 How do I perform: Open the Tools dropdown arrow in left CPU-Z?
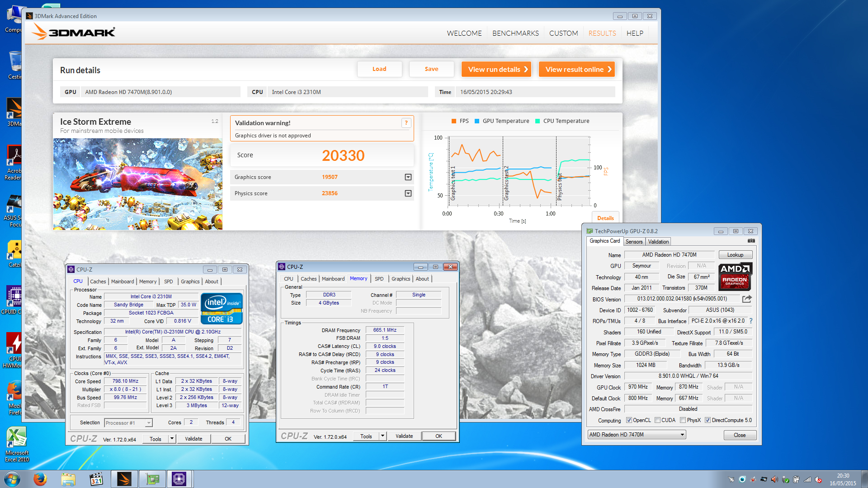pos(172,439)
